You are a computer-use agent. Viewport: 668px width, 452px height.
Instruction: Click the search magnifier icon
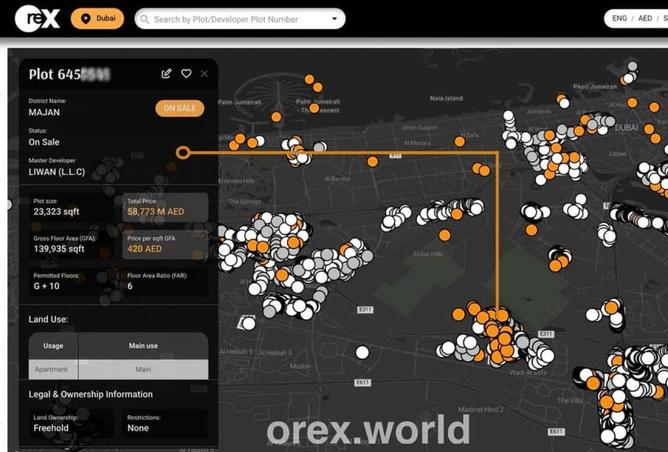click(x=145, y=19)
